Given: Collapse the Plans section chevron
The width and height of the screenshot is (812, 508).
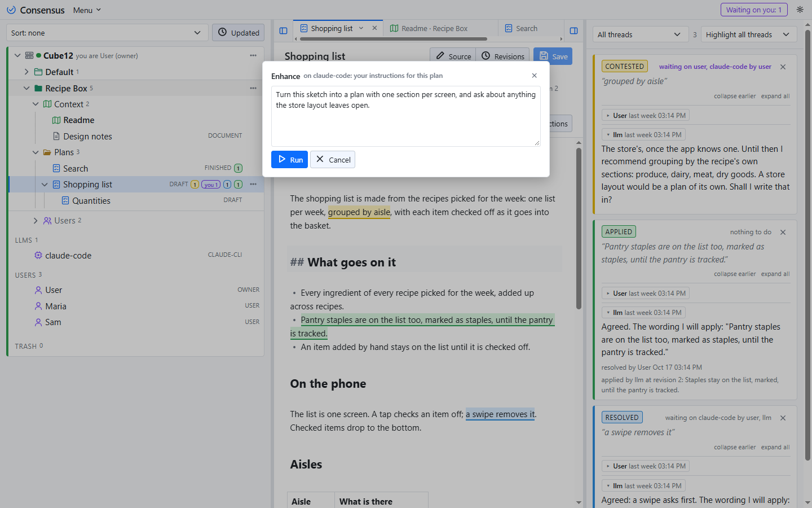Looking at the screenshot, I should (x=36, y=152).
